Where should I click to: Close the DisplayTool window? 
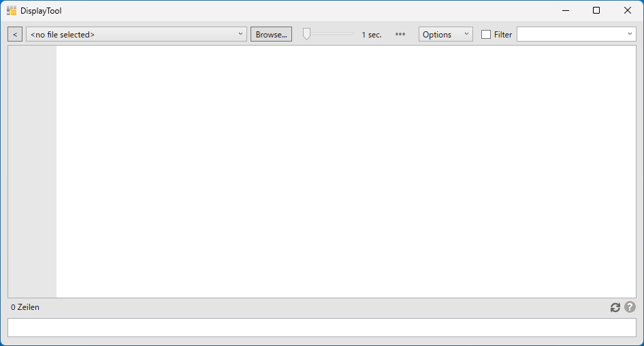(x=628, y=11)
